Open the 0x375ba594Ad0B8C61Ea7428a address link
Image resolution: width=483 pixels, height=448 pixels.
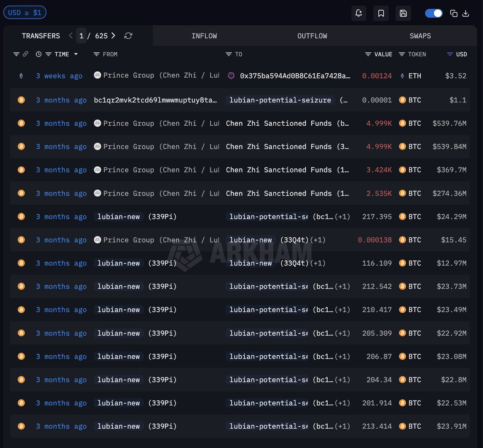295,76
